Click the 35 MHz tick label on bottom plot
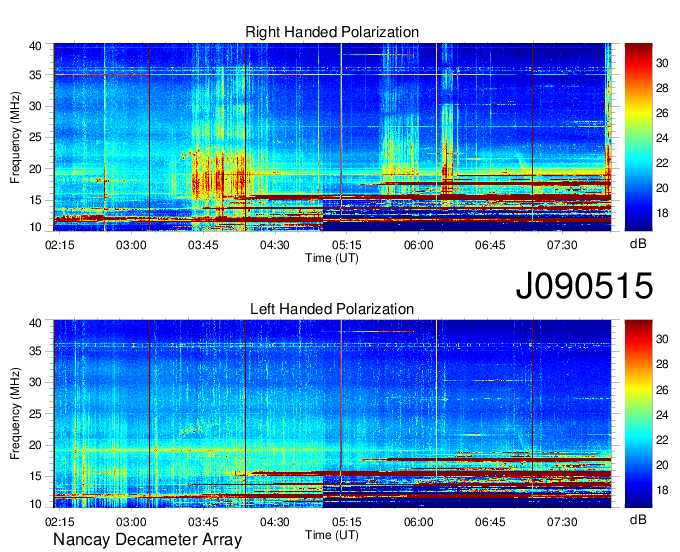 coord(35,351)
